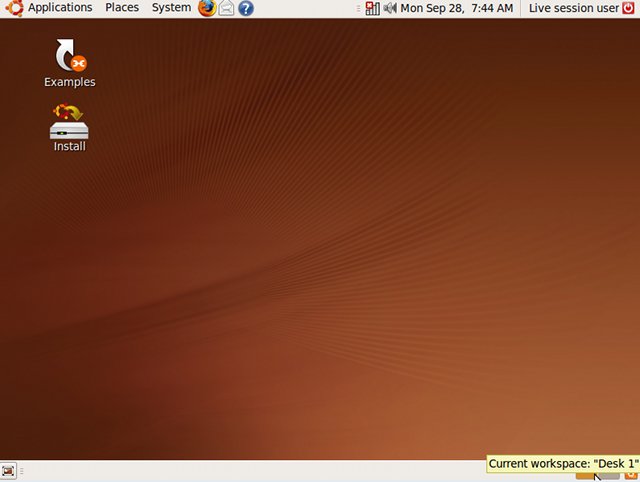Launch the Firefox web browser
This screenshot has height=482, width=640.
click(x=207, y=8)
